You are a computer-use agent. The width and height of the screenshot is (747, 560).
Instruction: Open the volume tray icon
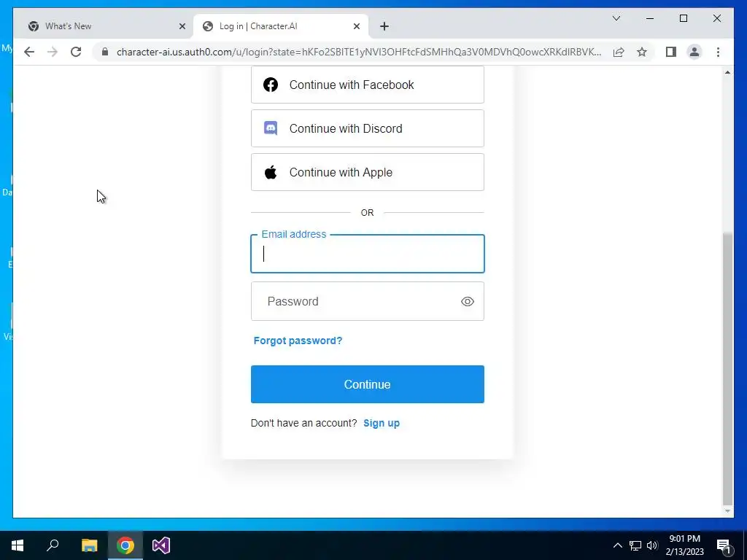point(652,545)
